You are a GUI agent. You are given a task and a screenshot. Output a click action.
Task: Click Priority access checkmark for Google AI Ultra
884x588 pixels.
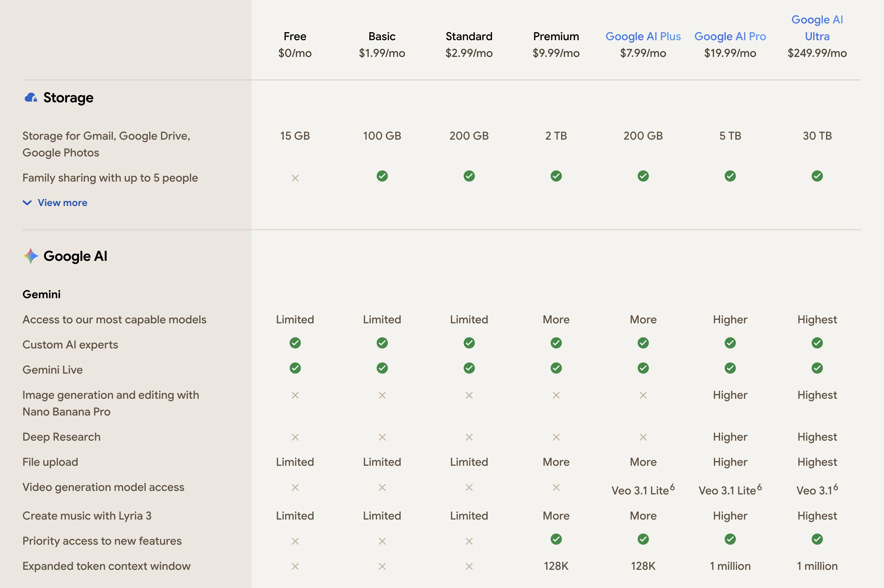tap(817, 539)
